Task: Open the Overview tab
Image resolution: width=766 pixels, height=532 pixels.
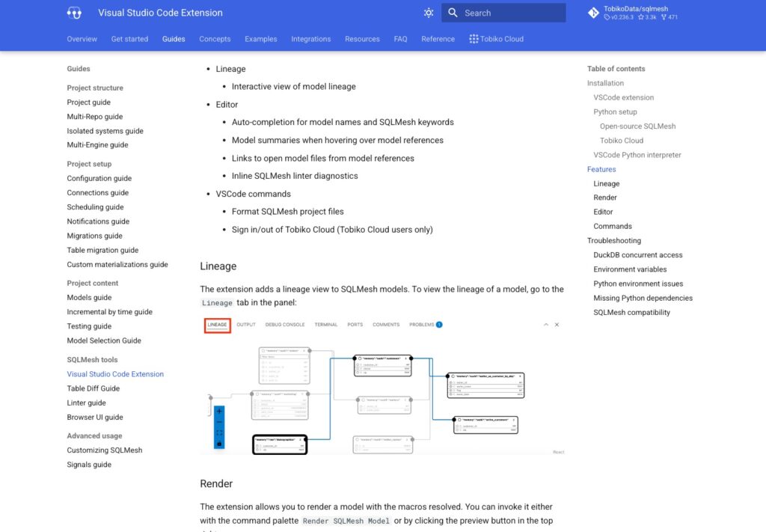Action: point(82,39)
